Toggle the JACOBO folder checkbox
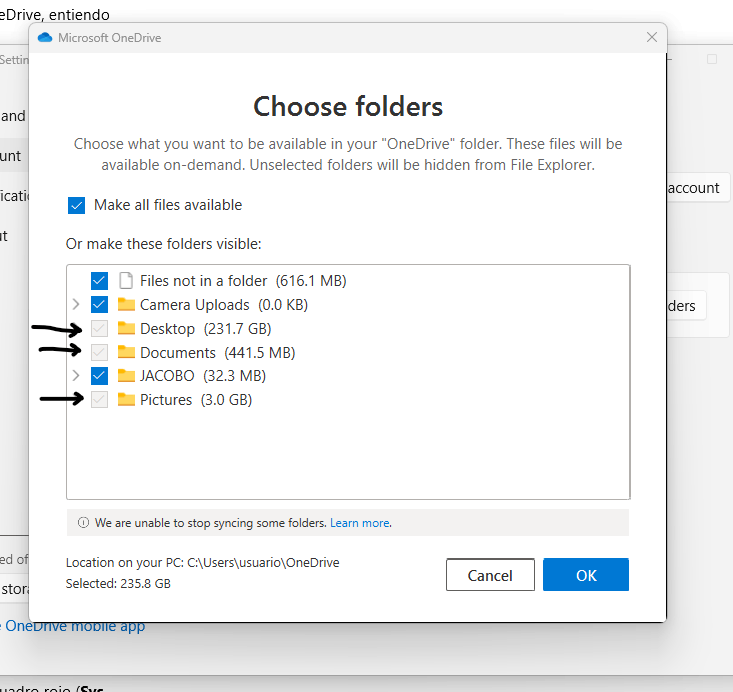This screenshot has height=692, width=733. tap(99, 376)
